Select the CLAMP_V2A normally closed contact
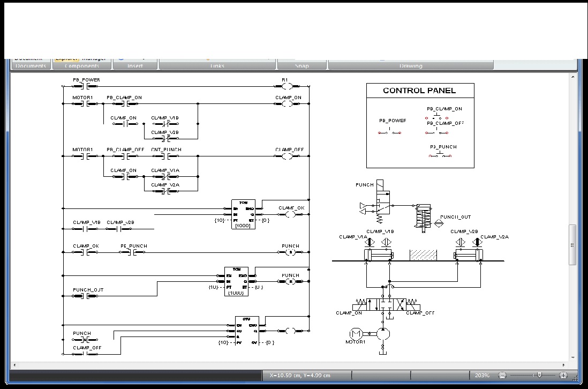This screenshot has height=389, width=588. 165,191
